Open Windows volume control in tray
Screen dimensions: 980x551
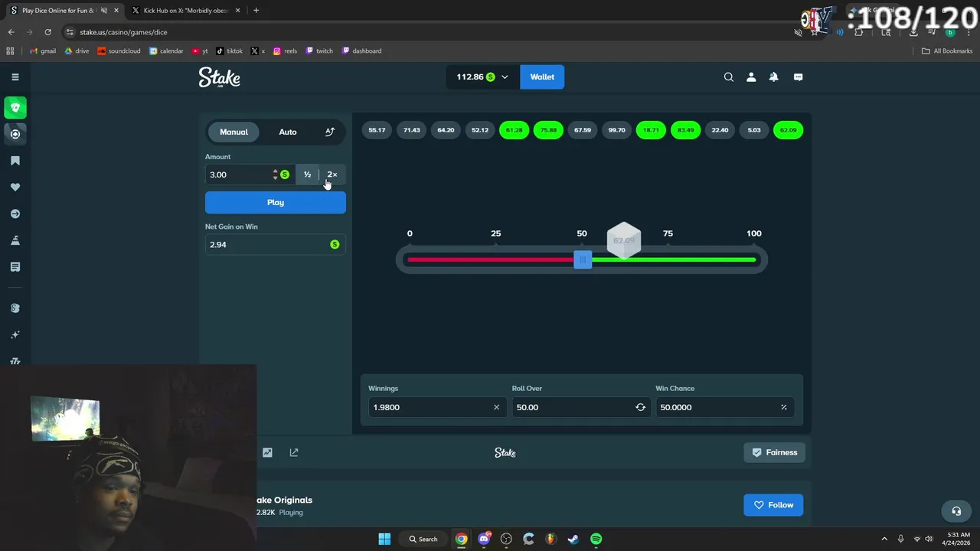929,539
